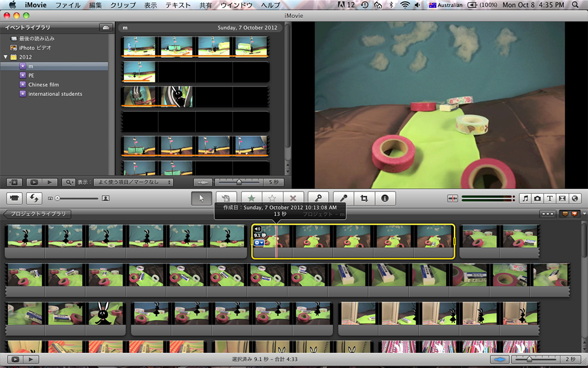The image size is (588, 368).
Task: Mark selection as favorite with filled star
Action: click(252, 198)
